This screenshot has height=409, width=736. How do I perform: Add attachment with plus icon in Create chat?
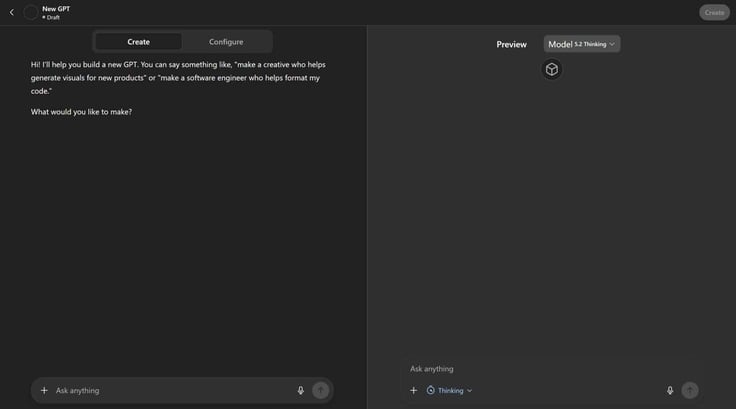coord(44,390)
